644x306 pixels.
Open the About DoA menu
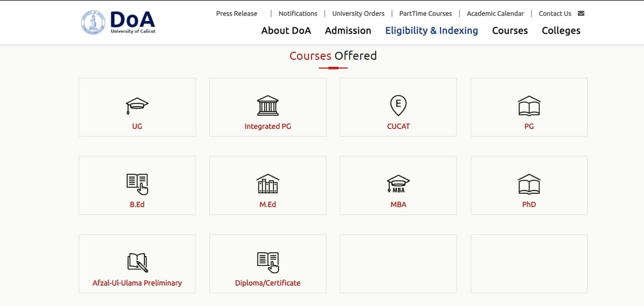click(286, 31)
